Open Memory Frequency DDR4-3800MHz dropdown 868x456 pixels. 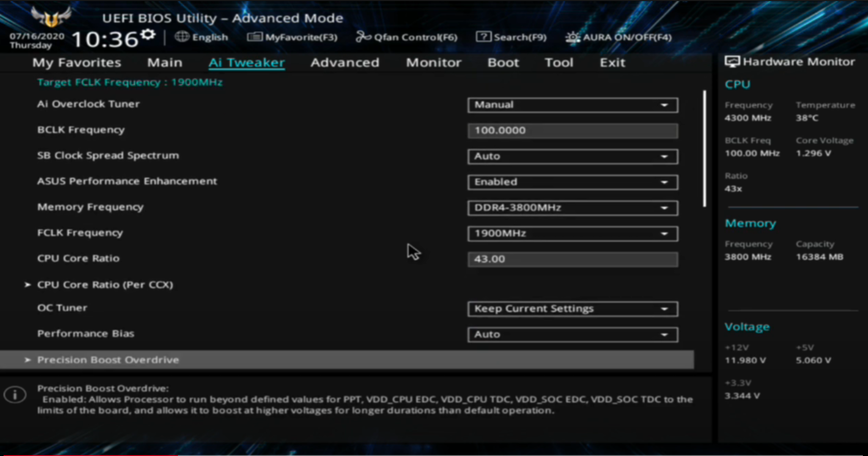click(x=573, y=208)
